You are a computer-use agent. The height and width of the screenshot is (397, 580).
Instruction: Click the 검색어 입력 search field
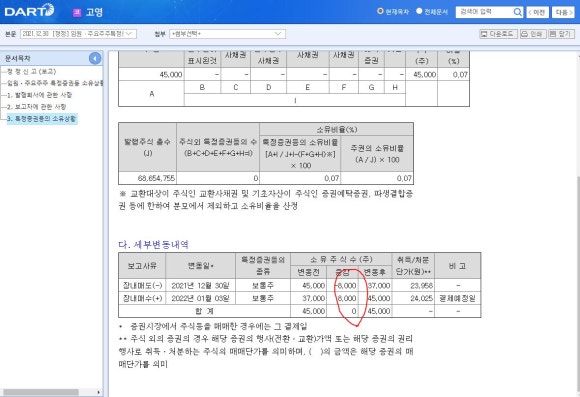point(485,12)
